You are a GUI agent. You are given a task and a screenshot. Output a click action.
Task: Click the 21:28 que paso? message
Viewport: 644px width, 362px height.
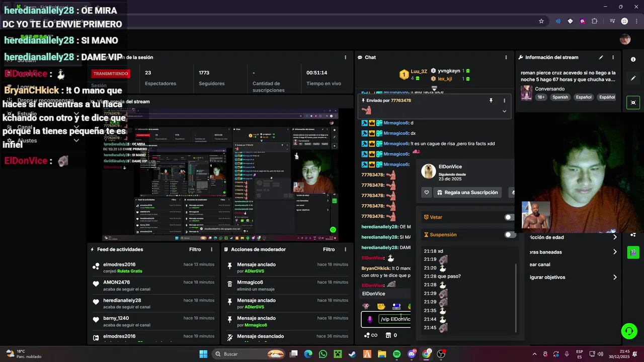(x=442, y=276)
